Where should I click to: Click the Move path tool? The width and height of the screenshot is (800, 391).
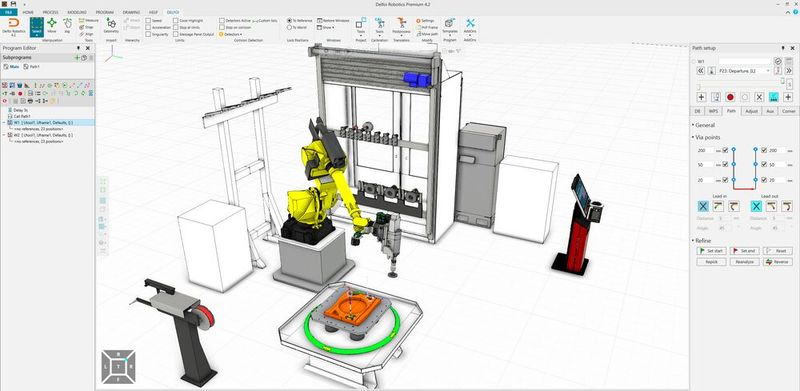(x=427, y=34)
